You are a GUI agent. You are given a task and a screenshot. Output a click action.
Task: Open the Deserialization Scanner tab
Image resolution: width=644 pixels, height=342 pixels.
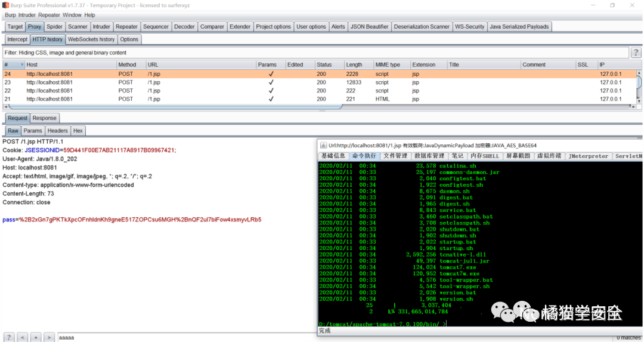422,27
